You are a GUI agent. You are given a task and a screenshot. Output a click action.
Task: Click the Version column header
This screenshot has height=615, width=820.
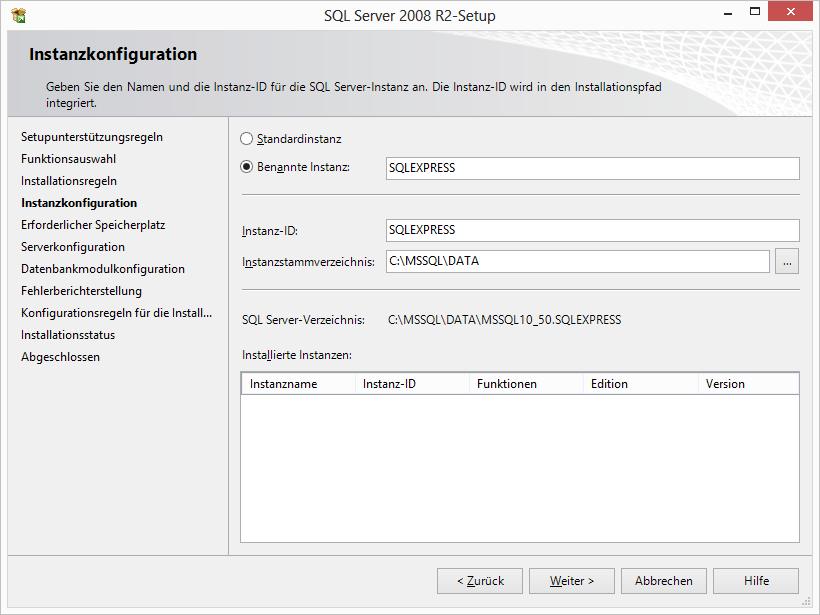(748, 384)
